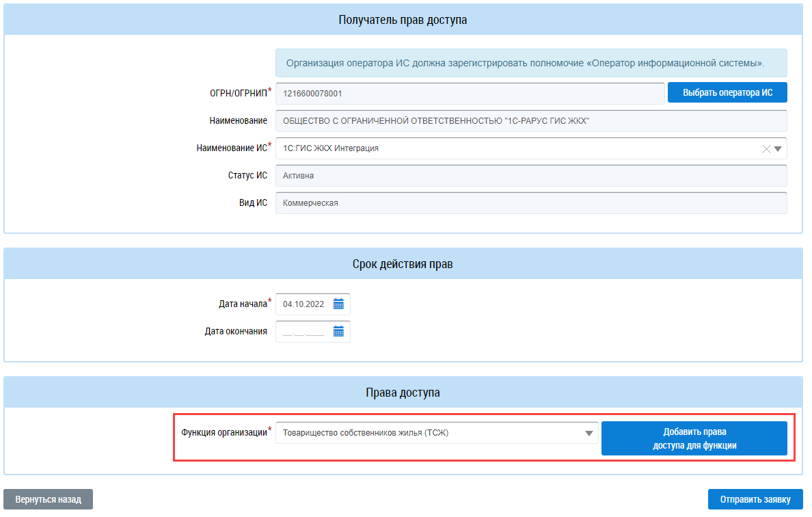The image size is (812, 517).
Task: Click the Статус ИС field showing Активна
Action: click(530, 176)
